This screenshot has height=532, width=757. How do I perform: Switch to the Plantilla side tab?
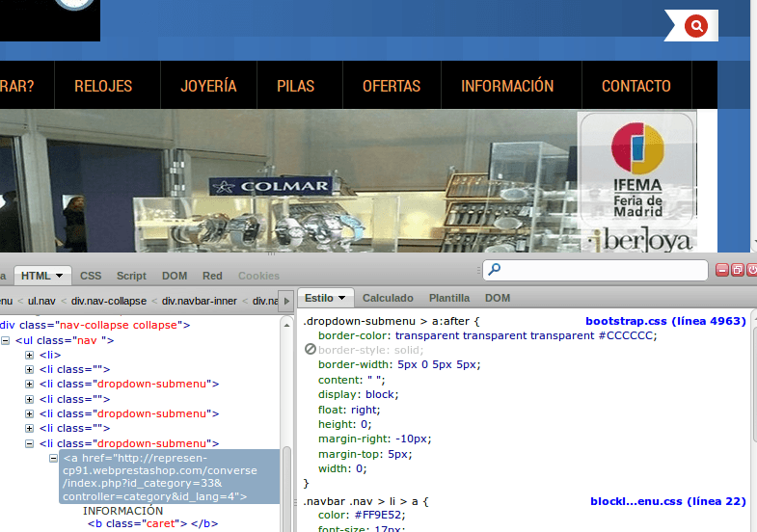449,298
